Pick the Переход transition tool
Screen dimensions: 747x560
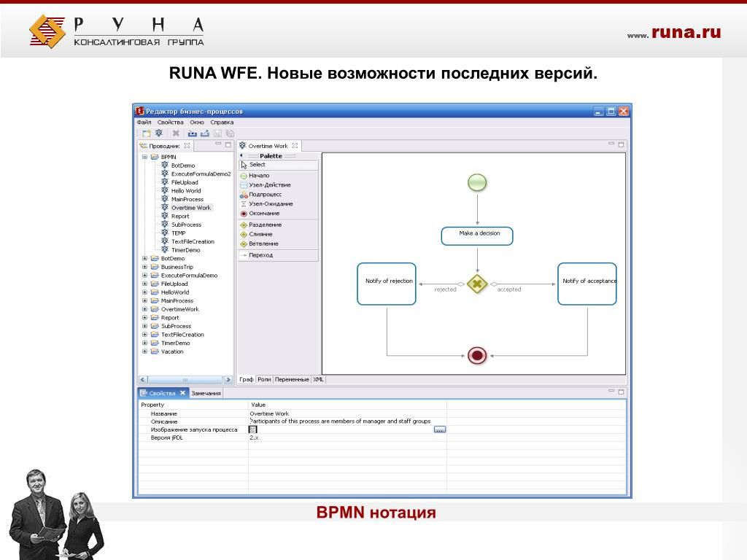pos(278,255)
